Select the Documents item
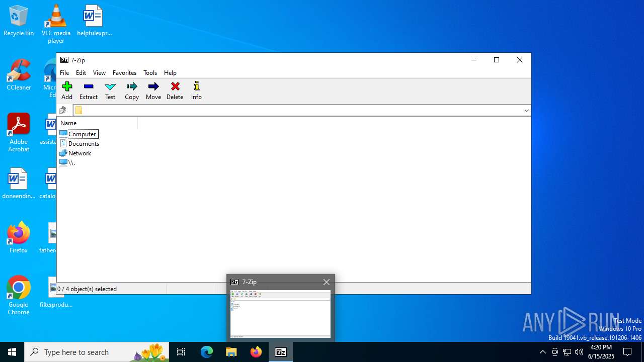This screenshot has height=362, width=644. click(79, 144)
